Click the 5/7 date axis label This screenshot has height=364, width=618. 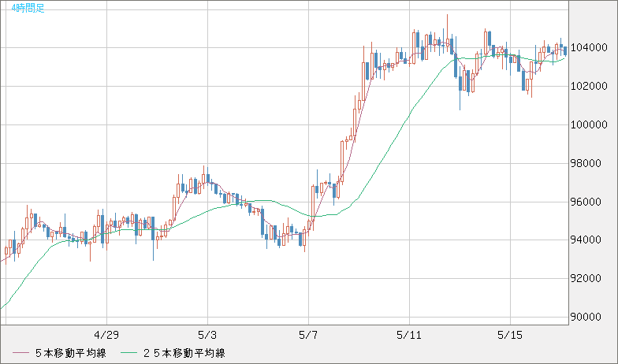(308, 336)
